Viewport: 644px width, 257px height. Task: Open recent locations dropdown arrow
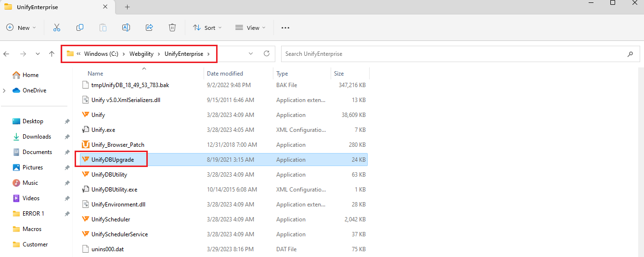tap(38, 54)
